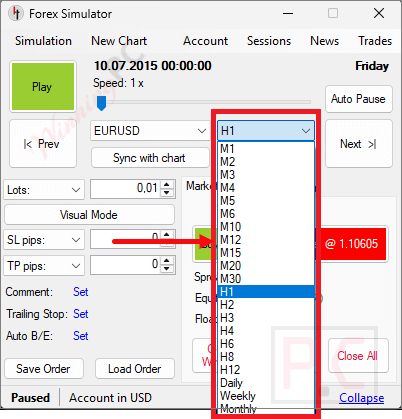Select M6 timeframe from list
The image size is (402, 419).
pos(266,214)
